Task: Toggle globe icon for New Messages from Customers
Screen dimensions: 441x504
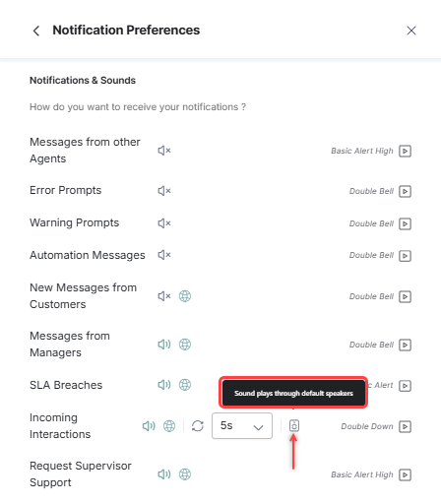Action: coord(185,296)
